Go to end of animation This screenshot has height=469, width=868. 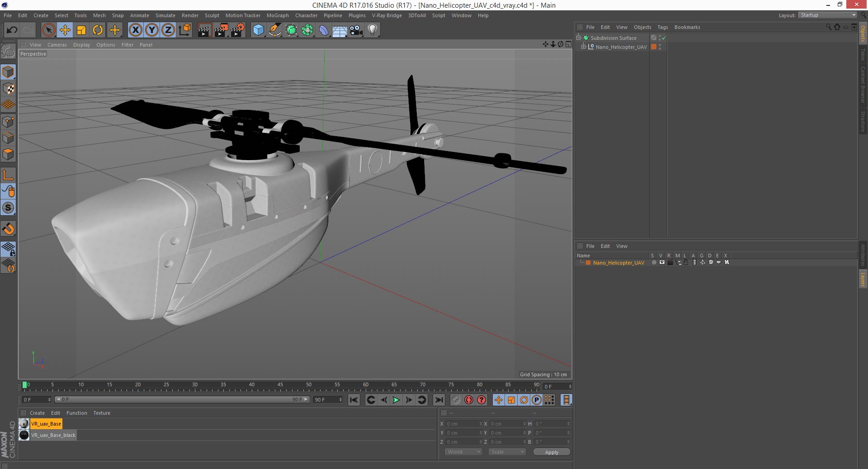coord(439,400)
